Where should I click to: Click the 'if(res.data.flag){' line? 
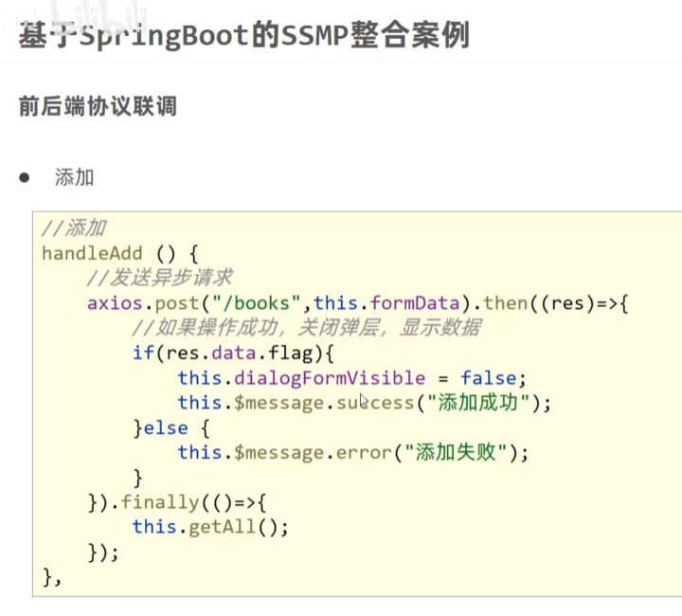pos(233,353)
